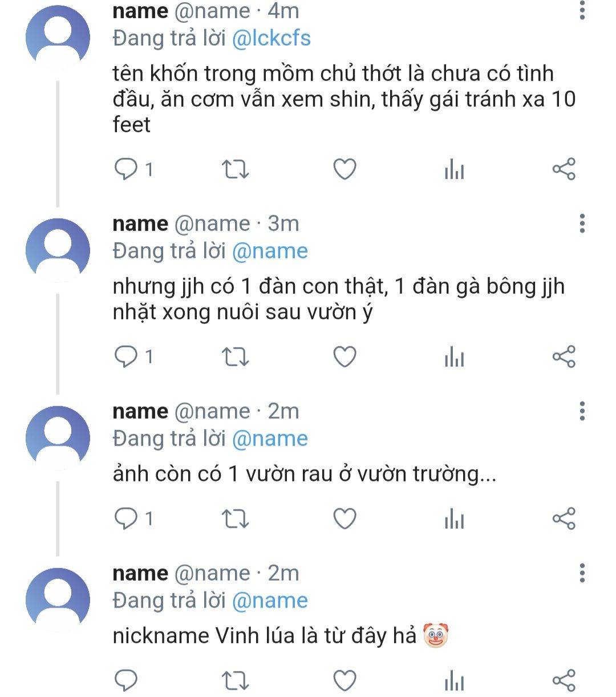This screenshot has height=697, width=616.
Task: Open the tweet text "ảnh còn có 1 vườn rau"
Action: pyautogui.click(x=304, y=474)
